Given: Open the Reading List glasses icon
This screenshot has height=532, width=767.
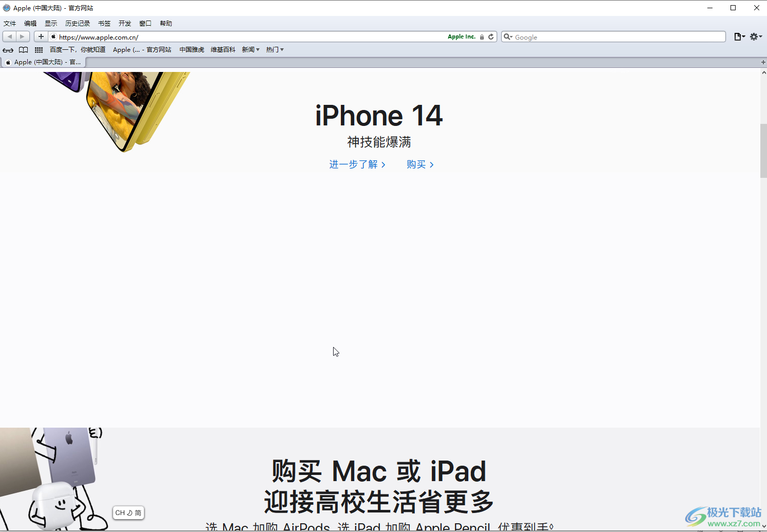Looking at the screenshot, I should (x=8, y=50).
